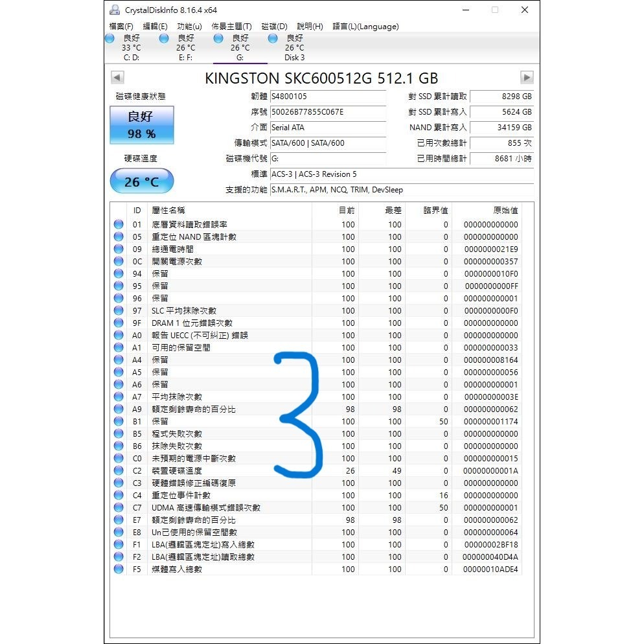Click the 26 °C temperature button
Screen dimensions: 644x644
point(142,181)
